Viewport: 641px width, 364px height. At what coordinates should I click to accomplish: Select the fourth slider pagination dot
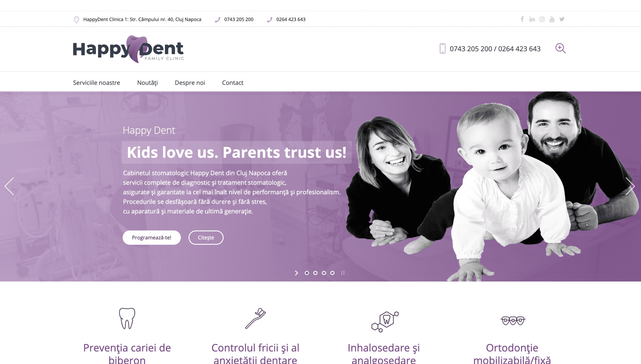pyautogui.click(x=332, y=273)
